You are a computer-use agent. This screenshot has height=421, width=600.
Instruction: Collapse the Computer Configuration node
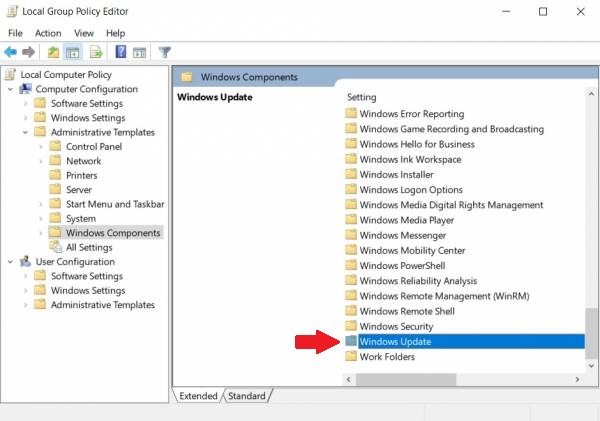click(10, 89)
